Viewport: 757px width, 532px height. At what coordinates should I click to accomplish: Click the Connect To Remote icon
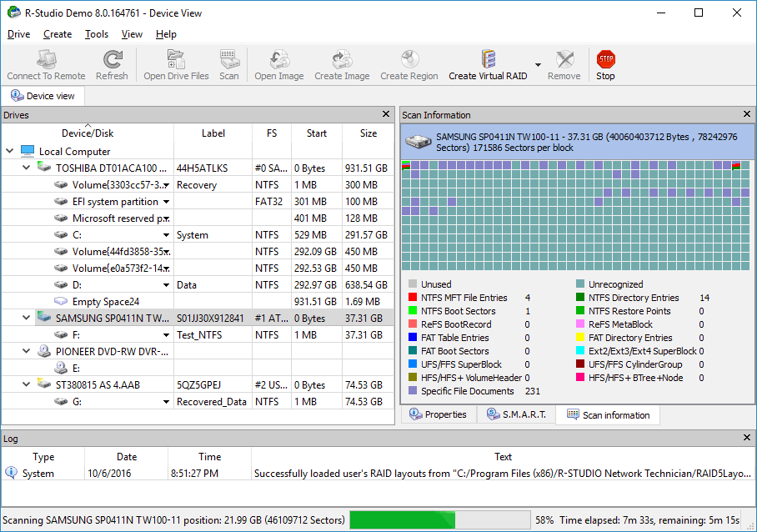46,65
